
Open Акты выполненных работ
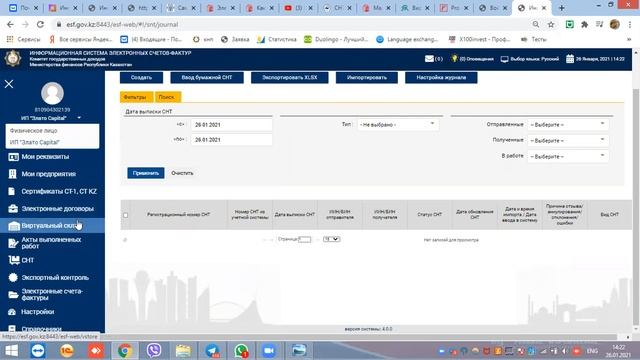pos(52,243)
